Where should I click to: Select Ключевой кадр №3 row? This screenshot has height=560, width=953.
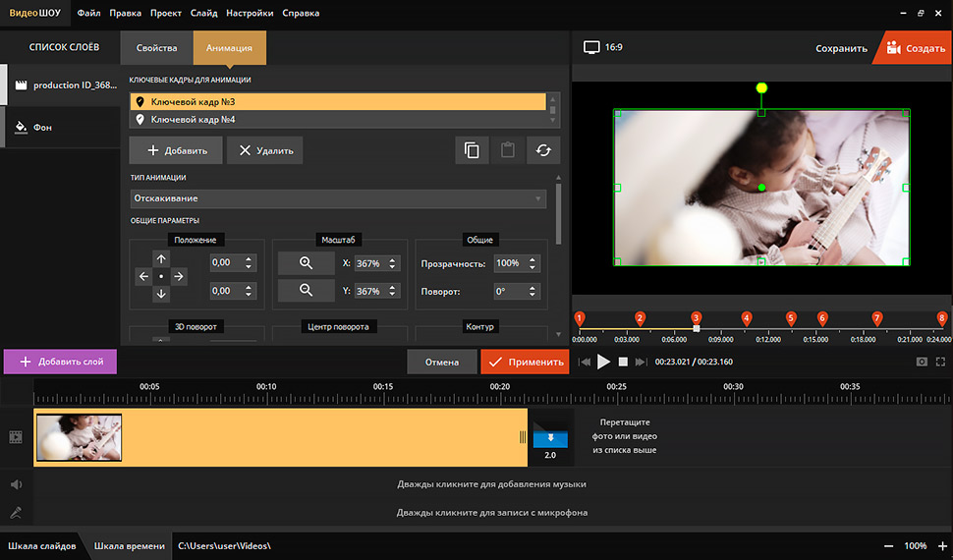(338, 101)
